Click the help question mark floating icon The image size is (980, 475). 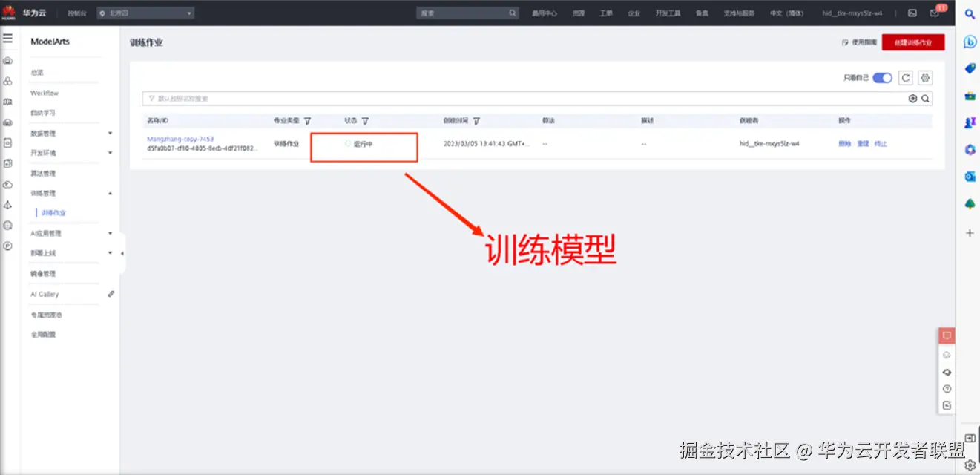pyautogui.click(x=947, y=389)
